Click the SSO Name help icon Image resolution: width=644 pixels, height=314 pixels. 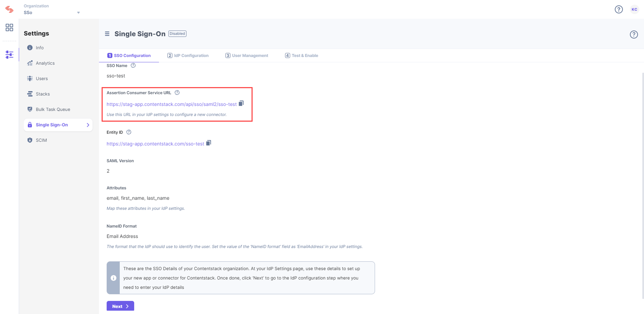tap(133, 66)
